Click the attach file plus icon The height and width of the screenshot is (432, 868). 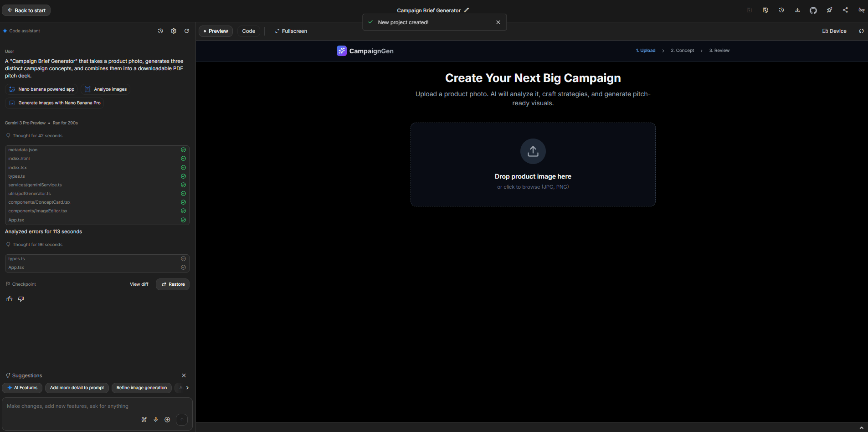pos(167,419)
